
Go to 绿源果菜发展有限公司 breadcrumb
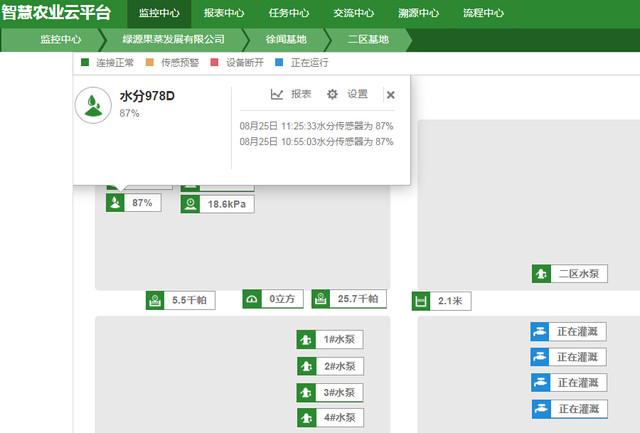(x=173, y=40)
